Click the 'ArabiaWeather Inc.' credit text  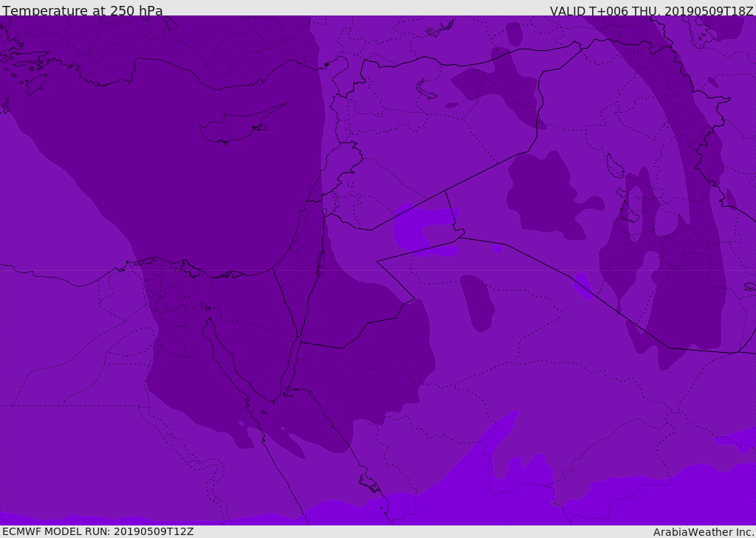[x=704, y=532]
